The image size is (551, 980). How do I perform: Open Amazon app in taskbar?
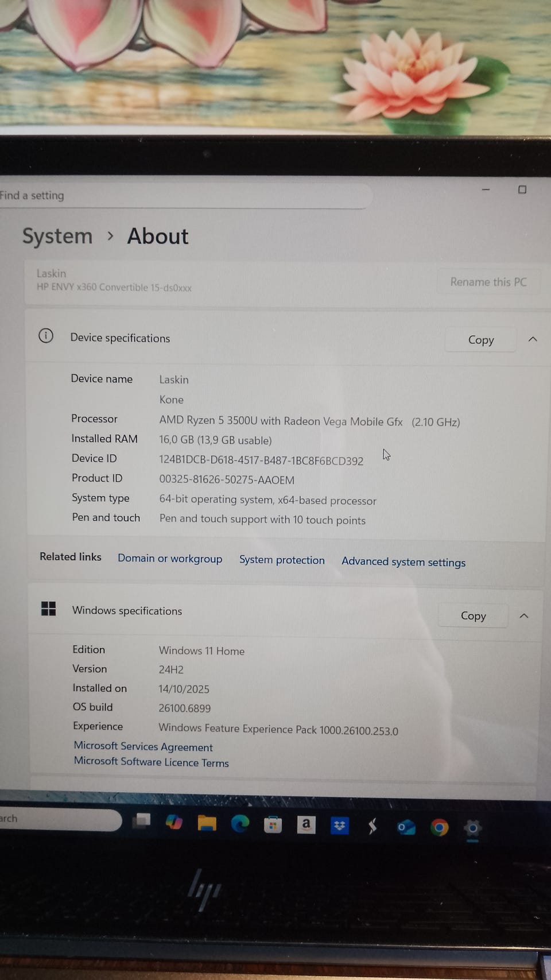coord(306,825)
